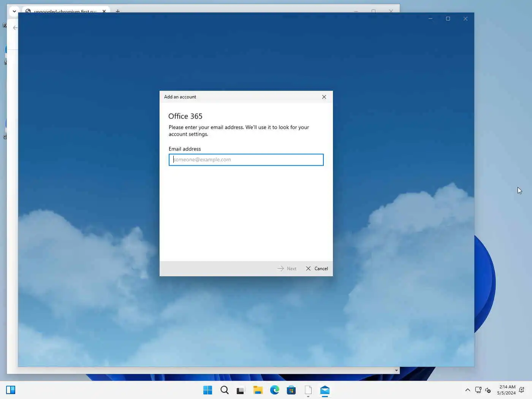Viewport: 532px width, 399px height.
Task: Open the network status tray icon
Action: tap(478, 390)
